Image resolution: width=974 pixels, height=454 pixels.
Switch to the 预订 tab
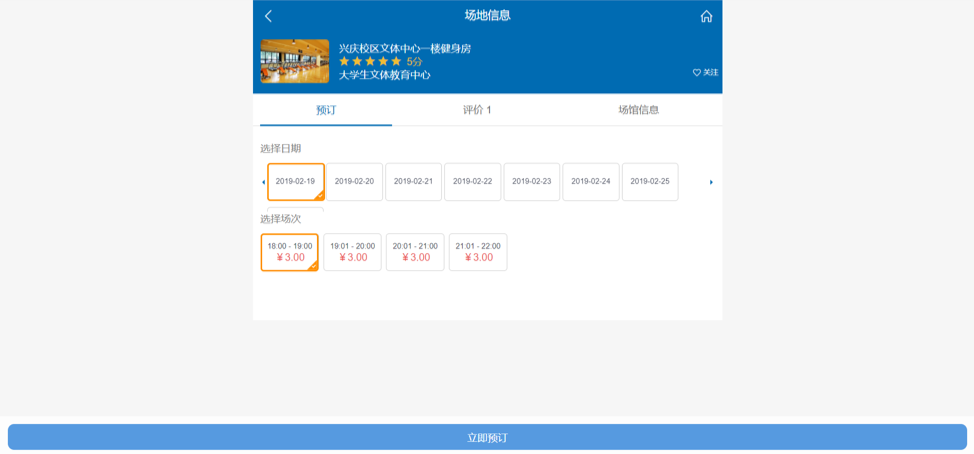pyautogui.click(x=326, y=110)
